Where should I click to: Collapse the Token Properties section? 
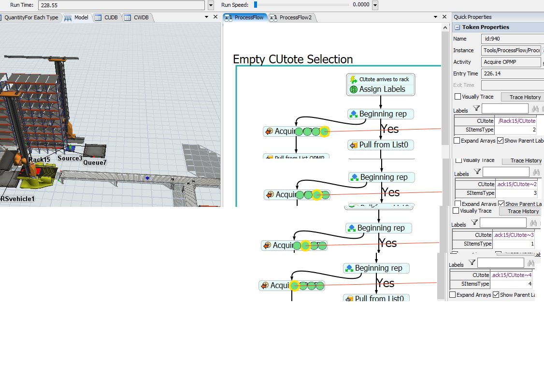tap(458, 28)
